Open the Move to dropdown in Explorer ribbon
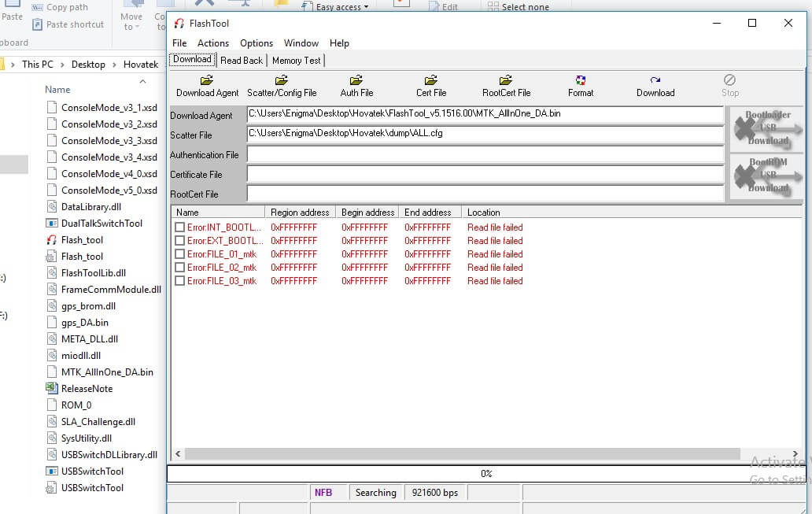The width and height of the screenshot is (812, 514). tap(131, 21)
